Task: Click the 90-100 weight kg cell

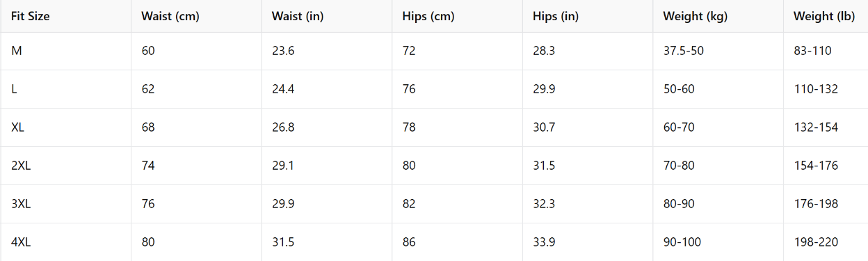Action: tap(682, 242)
